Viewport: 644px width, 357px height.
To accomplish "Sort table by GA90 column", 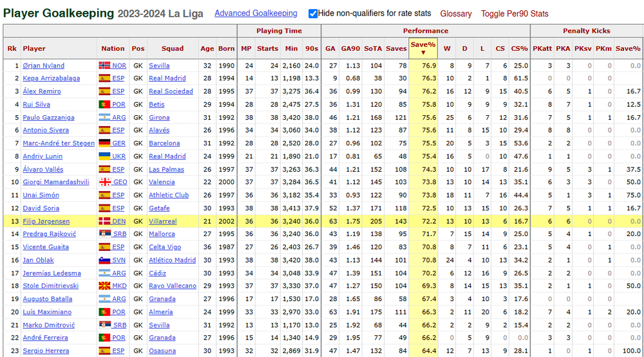I will 350,48.
